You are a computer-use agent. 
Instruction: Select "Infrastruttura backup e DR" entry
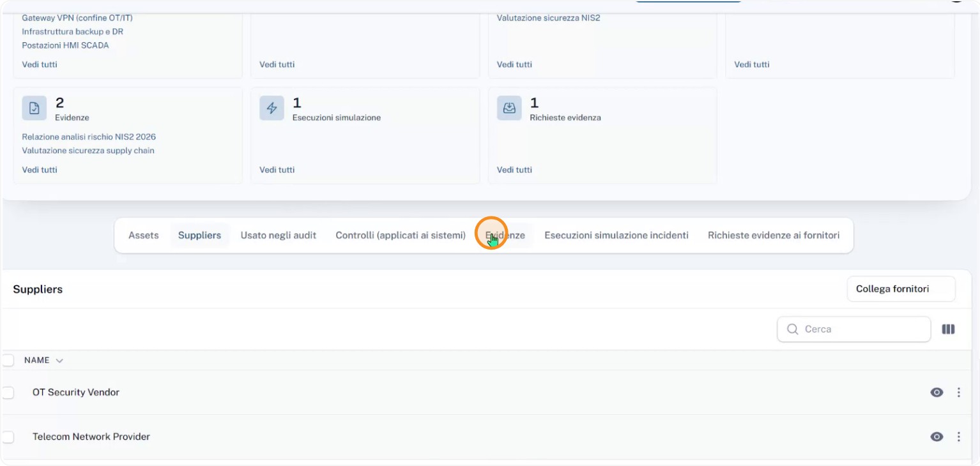(73, 32)
